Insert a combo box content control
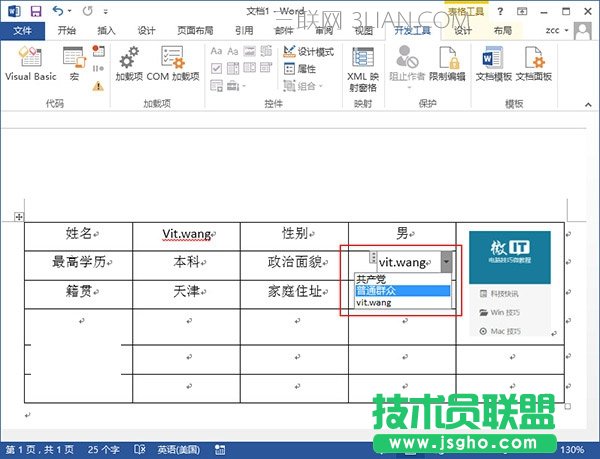 [x=233, y=68]
